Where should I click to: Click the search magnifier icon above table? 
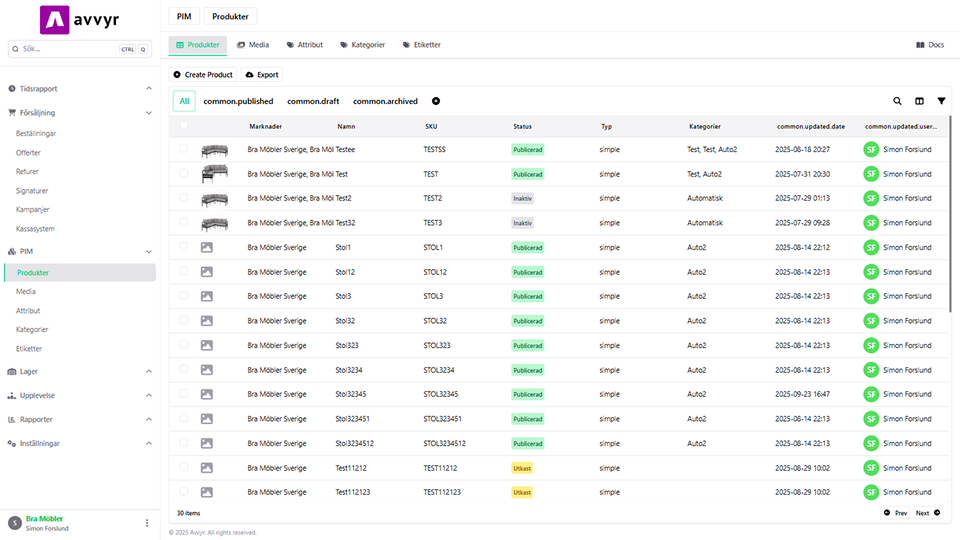898,101
